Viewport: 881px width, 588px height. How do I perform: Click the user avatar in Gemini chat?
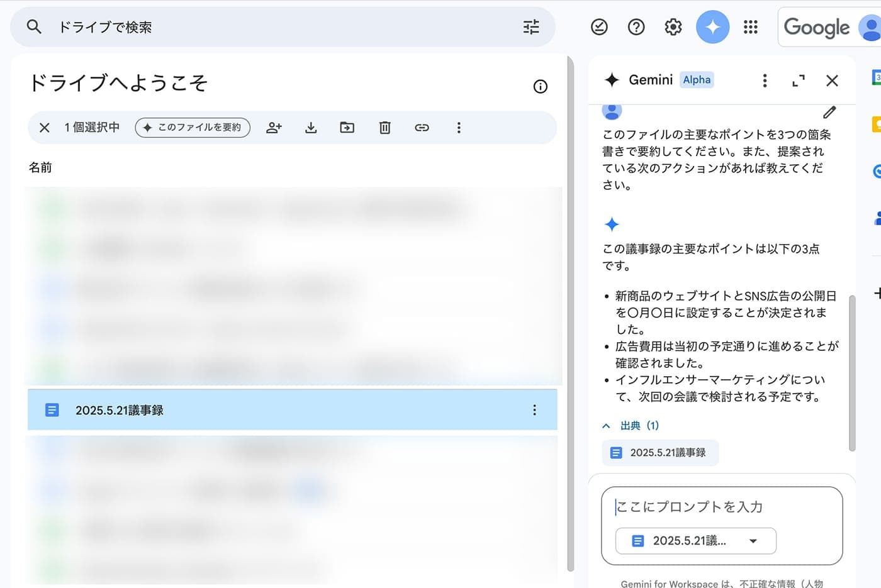click(612, 111)
